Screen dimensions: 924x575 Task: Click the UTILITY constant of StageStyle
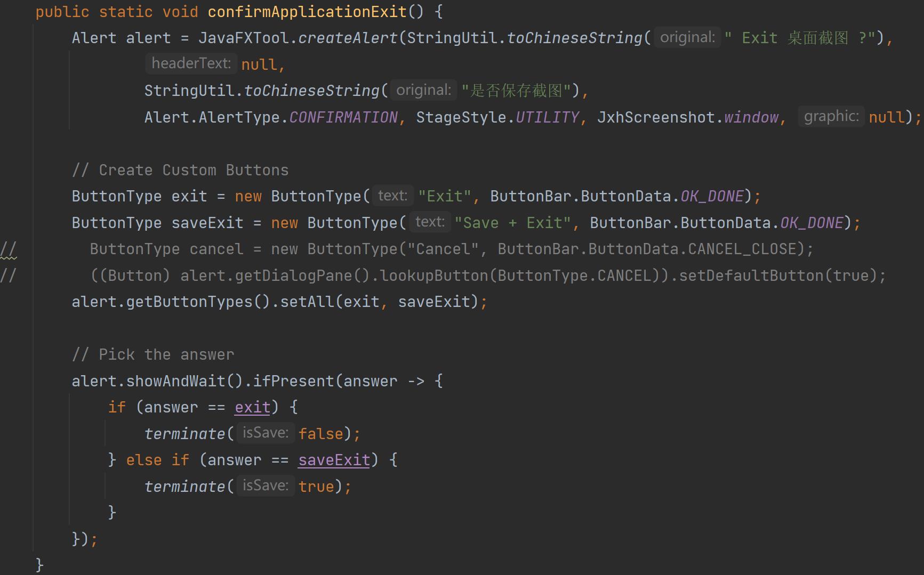coord(547,117)
